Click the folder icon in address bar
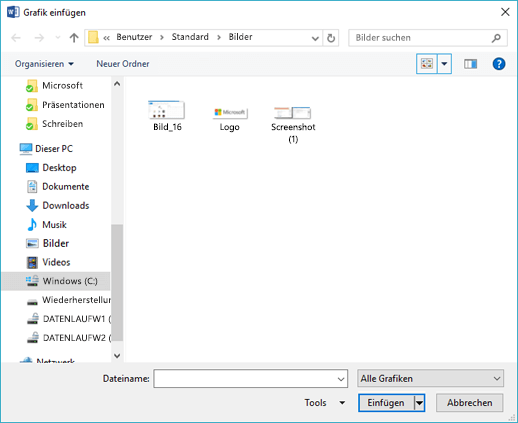Screen dimensions: 518x423 click(x=93, y=37)
